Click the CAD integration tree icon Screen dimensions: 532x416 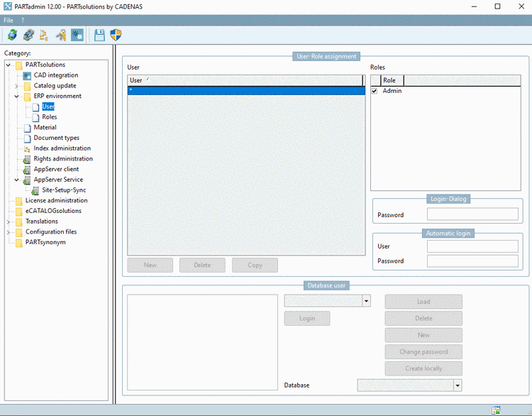[27, 75]
